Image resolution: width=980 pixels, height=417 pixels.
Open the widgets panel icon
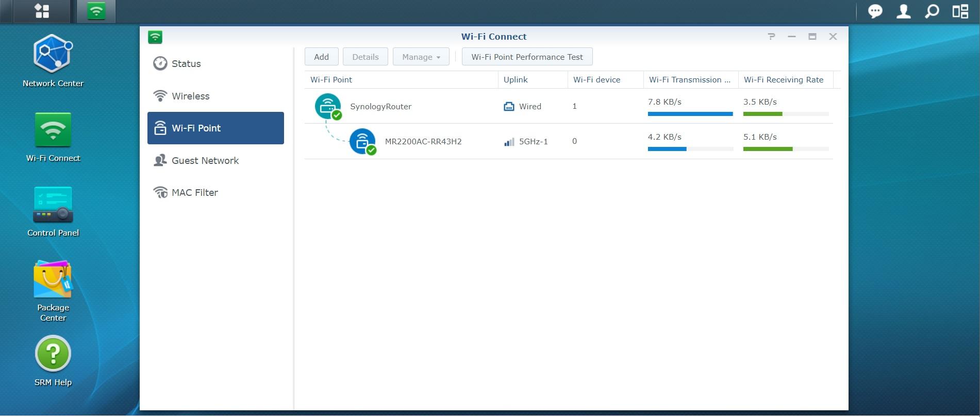tap(960, 11)
